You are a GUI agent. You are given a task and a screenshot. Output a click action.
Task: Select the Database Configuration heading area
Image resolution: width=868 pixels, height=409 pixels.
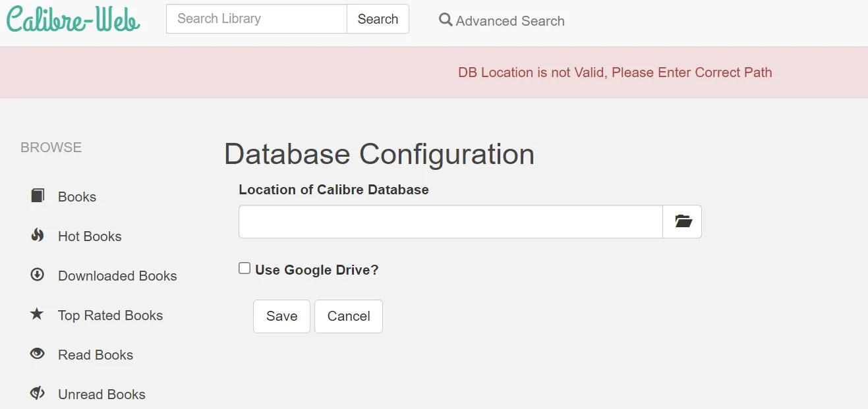pyautogui.click(x=379, y=154)
